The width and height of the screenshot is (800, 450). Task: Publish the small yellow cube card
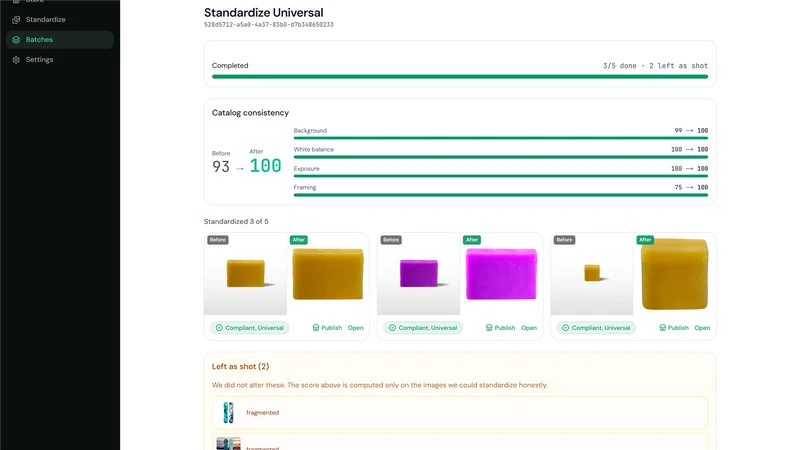674,328
